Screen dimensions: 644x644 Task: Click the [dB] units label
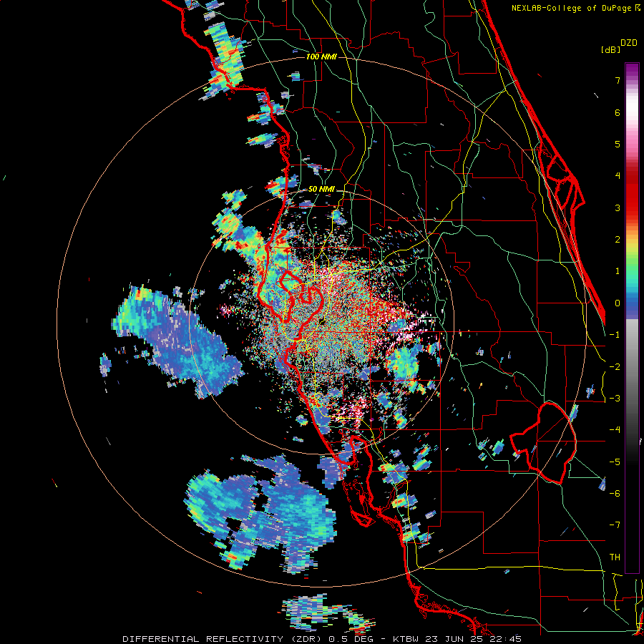610,49
